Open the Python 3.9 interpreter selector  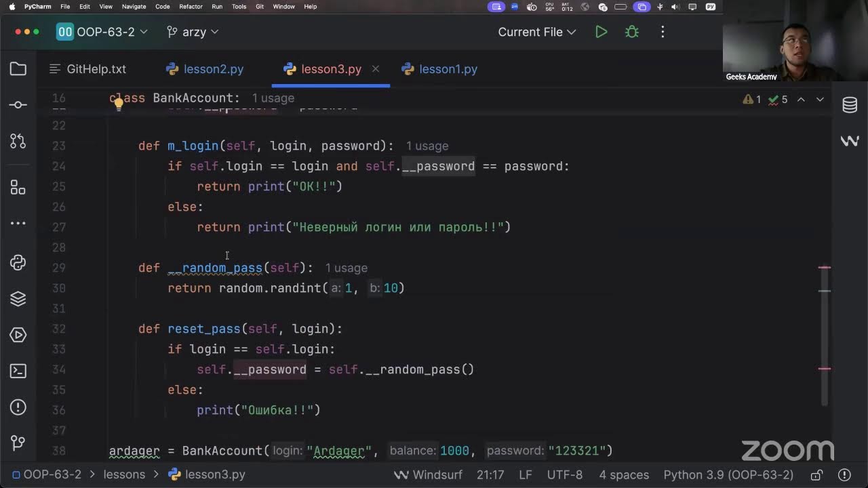point(728,475)
